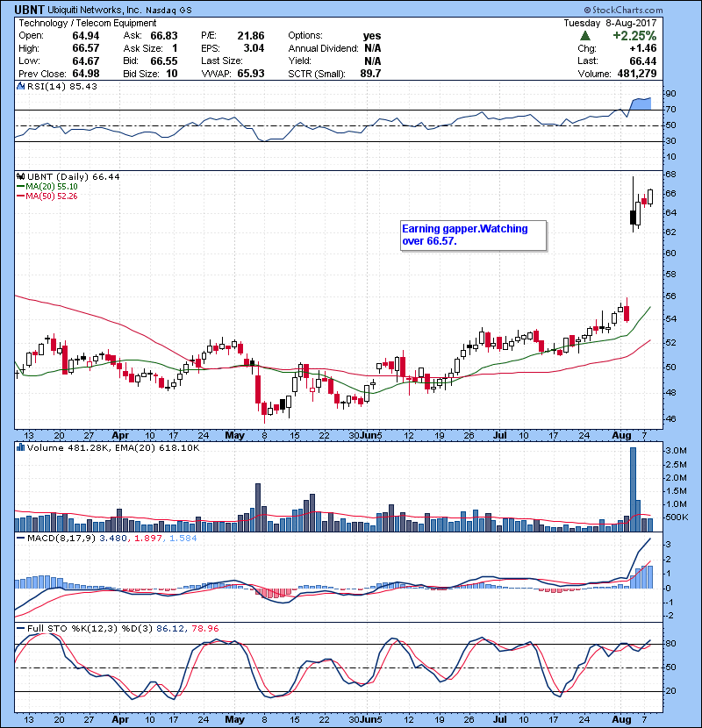Click the UBNT (Daily) 66.44 chart label
This screenshot has height=728, width=702.
(x=73, y=176)
